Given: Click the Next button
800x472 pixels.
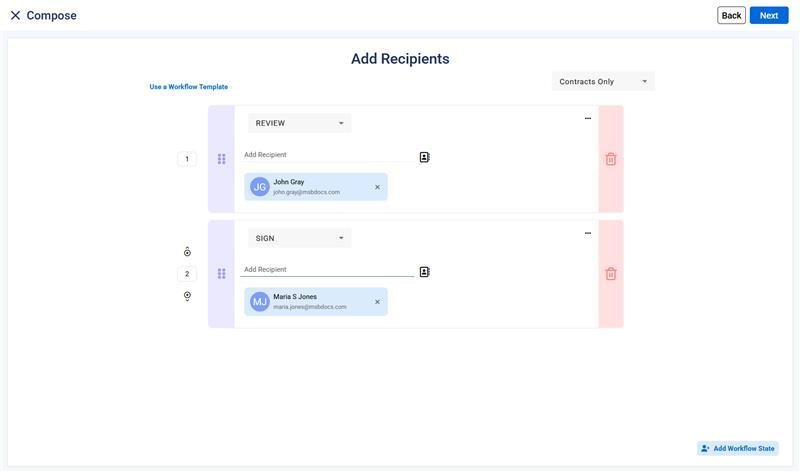Looking at the screenshot, I should 769,15.
